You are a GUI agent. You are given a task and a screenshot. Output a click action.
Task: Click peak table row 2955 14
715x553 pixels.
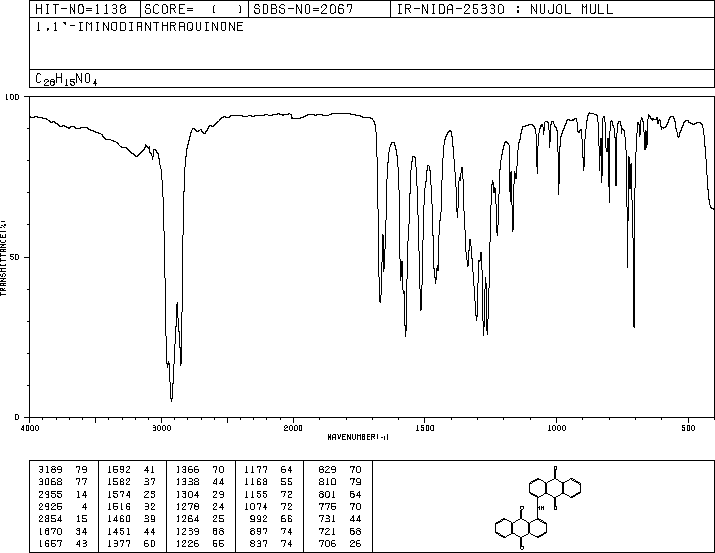click(x=63, y=494)
